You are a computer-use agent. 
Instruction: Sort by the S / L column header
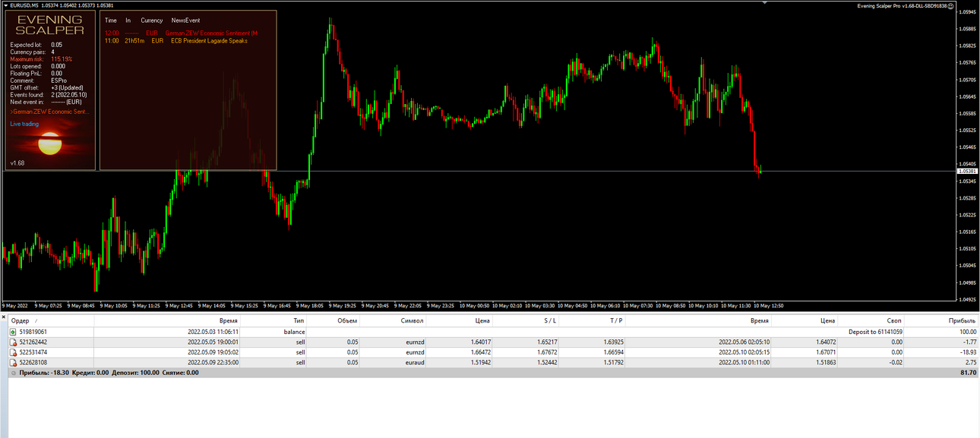[549, 321]
